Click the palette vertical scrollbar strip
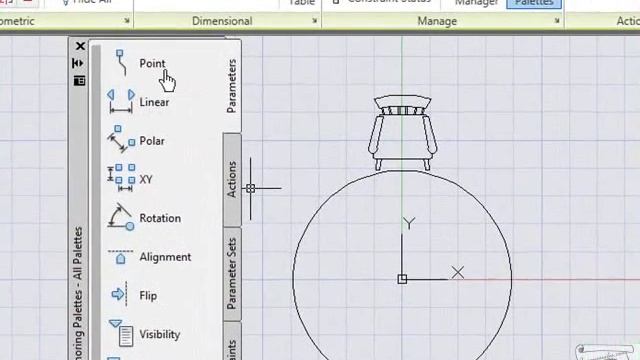Image resolution: width=640 pixels, height=360 pixels. click(96, 202)
